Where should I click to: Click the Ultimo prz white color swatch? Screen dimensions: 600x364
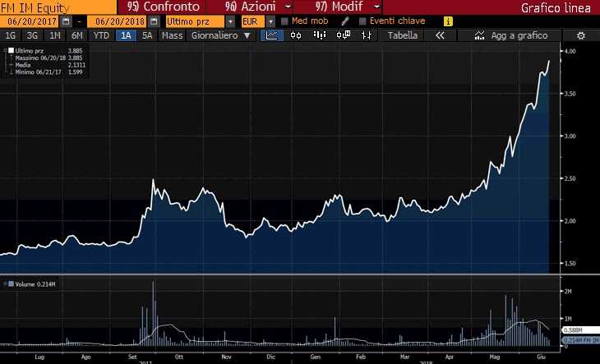tap(12, 50)
